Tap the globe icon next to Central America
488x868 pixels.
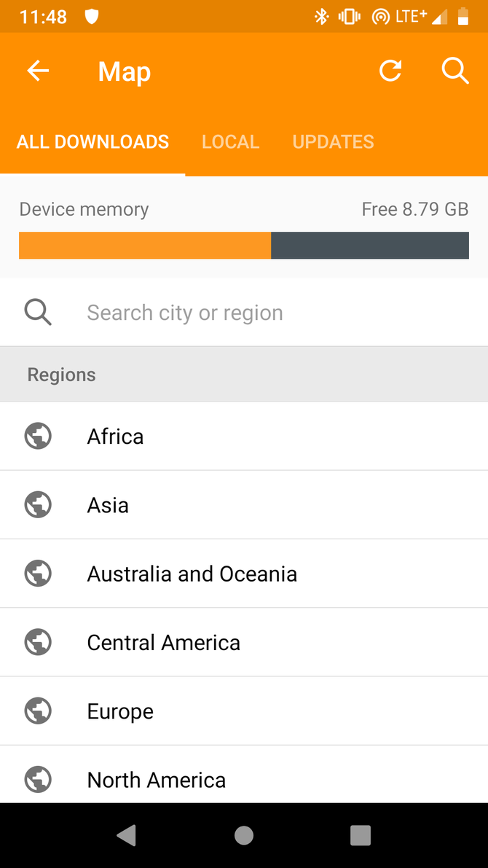(38, 642)
